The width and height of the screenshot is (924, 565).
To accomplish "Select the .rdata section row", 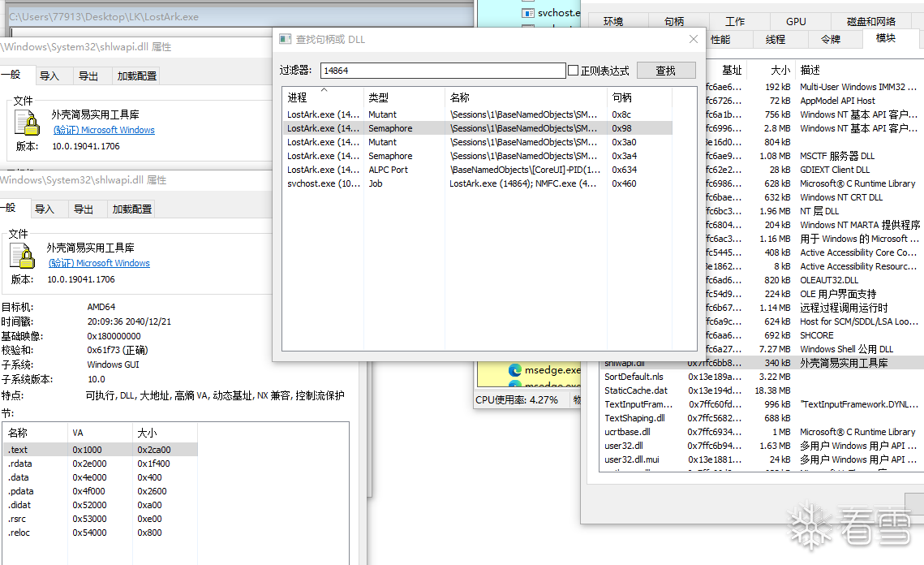I will (101, 464).
